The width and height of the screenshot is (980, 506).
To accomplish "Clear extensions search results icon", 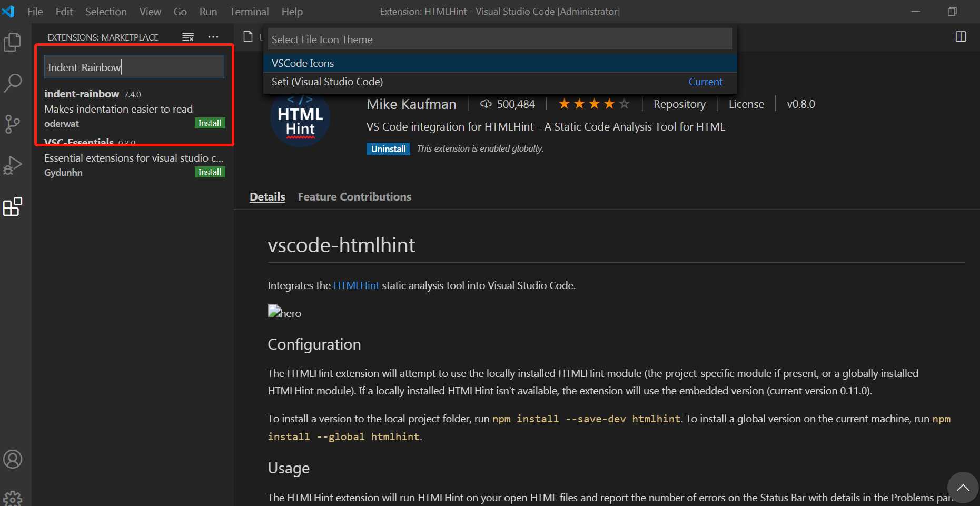I will click(188, 37).
